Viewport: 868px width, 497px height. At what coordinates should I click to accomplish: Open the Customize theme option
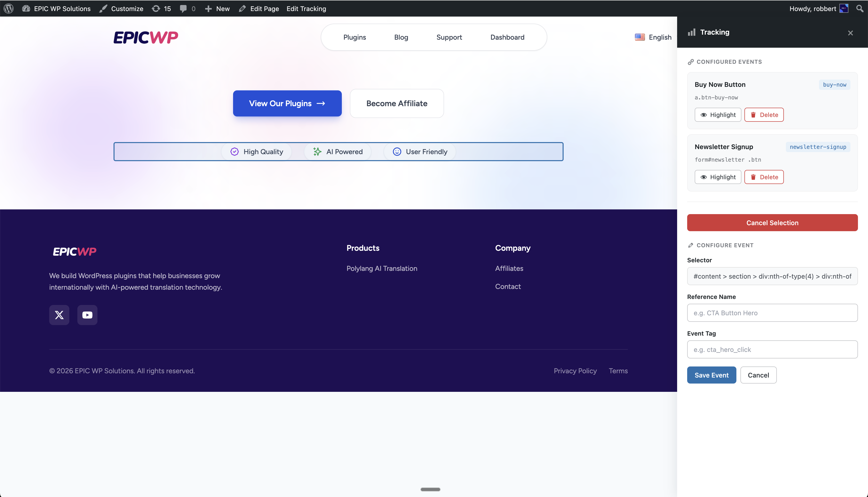tap(121, 9)
